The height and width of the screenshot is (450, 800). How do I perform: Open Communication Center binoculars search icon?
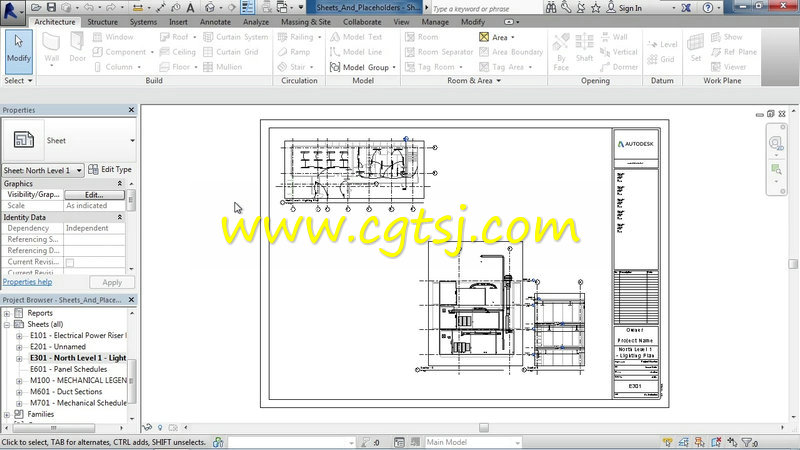[x=551, y=8]
